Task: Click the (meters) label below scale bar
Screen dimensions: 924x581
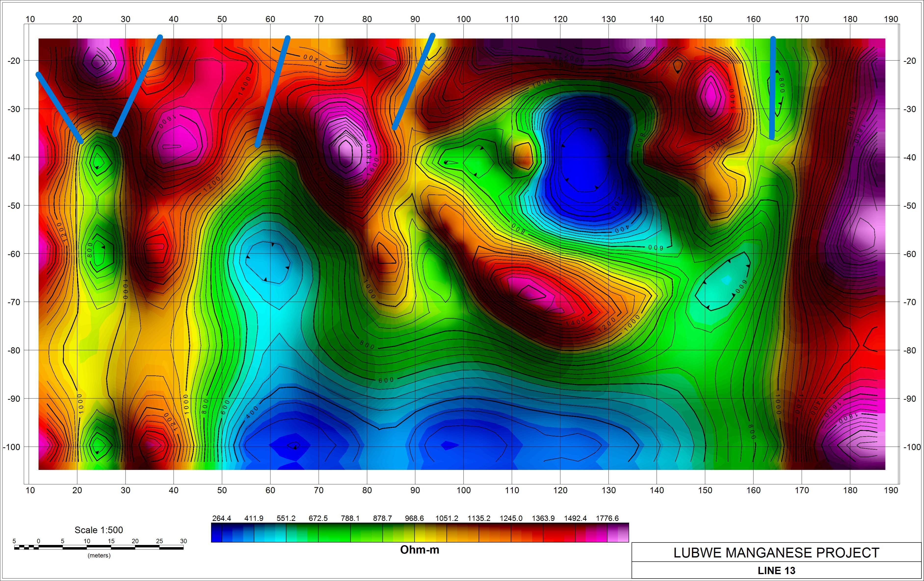Action: pyautogui.click(x=99, y=555)
